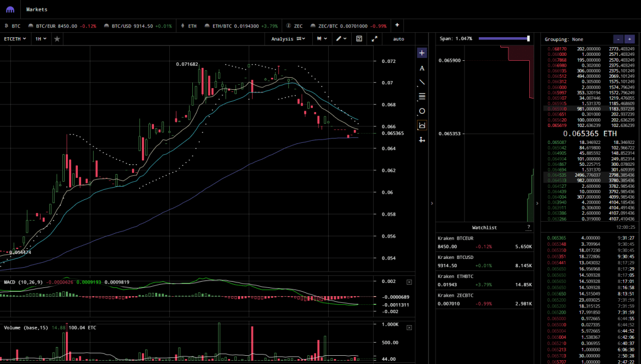Select the crosshair cursor tool

click(422, 53)
